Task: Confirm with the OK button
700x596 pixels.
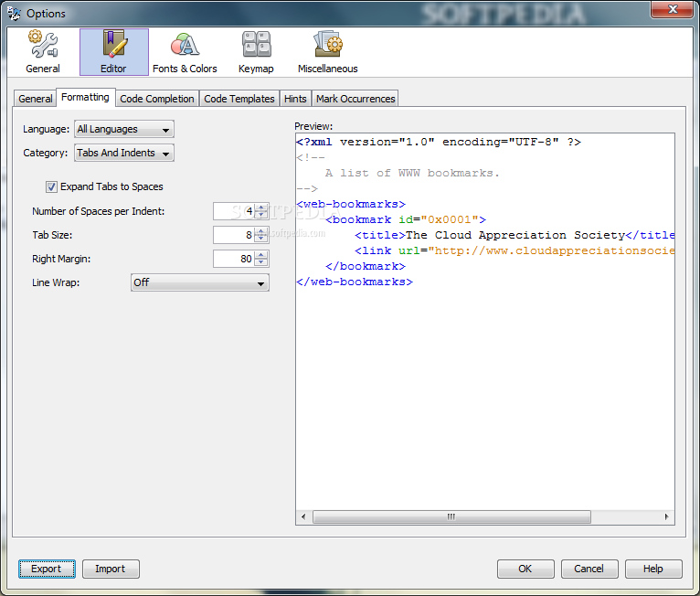Action: [x=525, y=569]
